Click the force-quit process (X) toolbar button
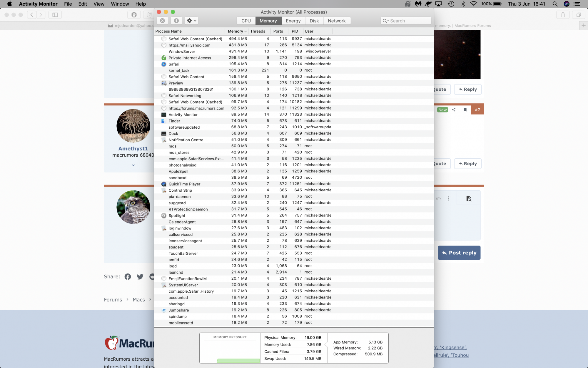This screenshot has height=368, width=588. click(162, 21)
